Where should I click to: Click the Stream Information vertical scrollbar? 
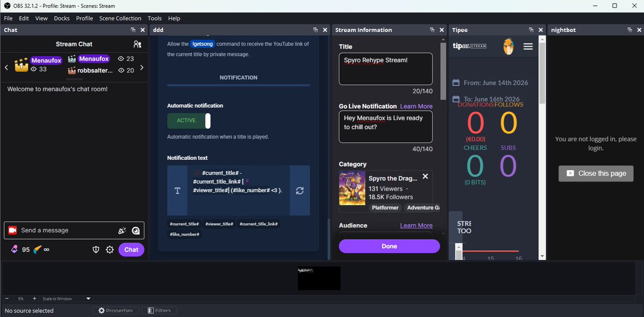[443, 71]
